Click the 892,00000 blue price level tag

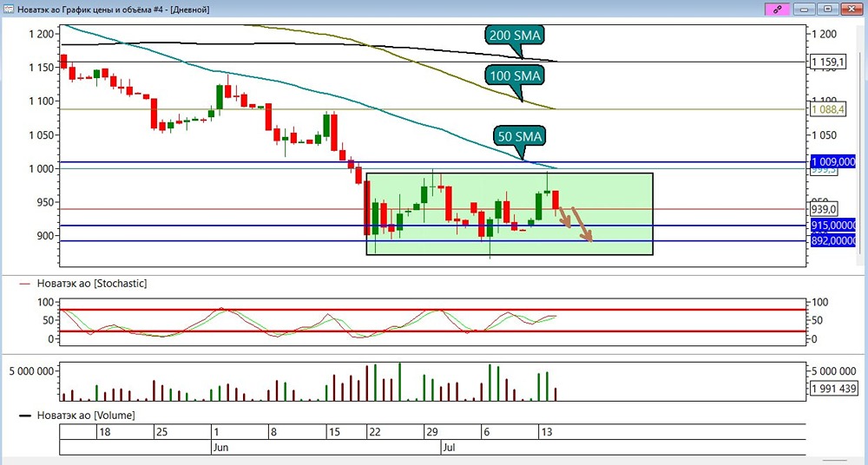[x=833, y=241]
